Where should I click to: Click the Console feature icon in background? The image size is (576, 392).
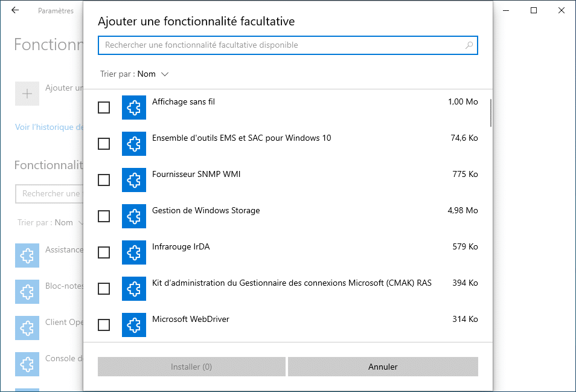pos(27,364)
